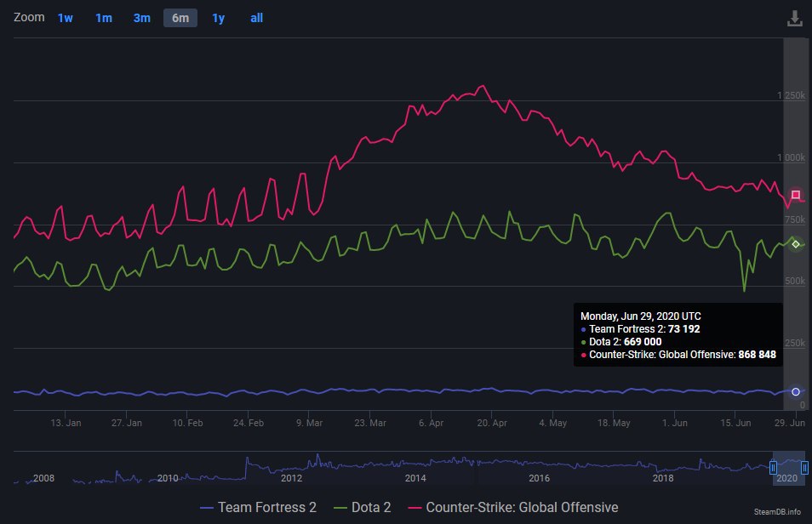The image size is (812, 524).
Task: Click the 2014 label in navigator
Action: click(x=415, y=478)
